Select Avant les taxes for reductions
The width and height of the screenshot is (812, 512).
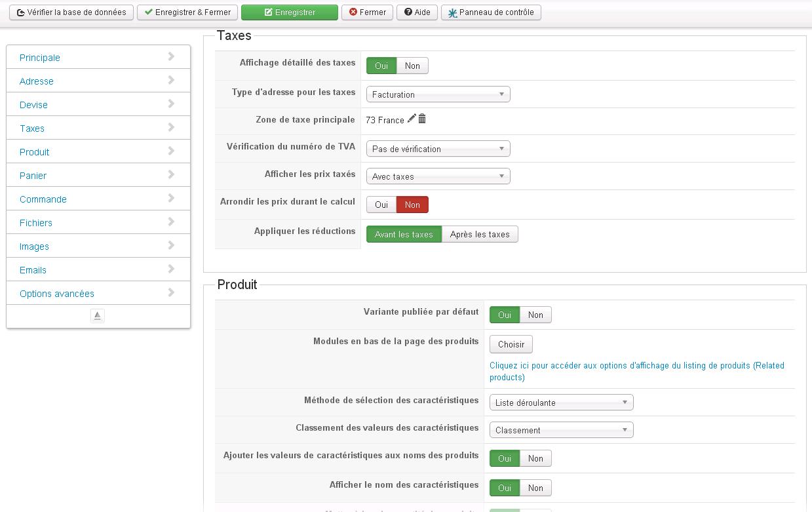[404, 234]
